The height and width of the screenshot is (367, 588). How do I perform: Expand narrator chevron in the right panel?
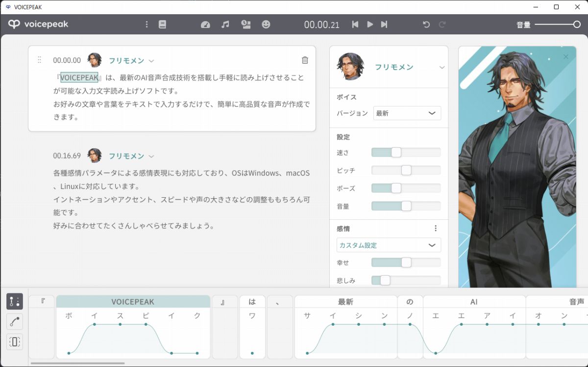(441, 68)
